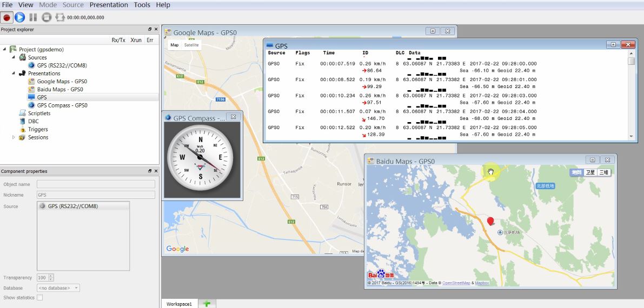This screenshot has width=644, height=308.
Task: Click the Project (gpsdemo) icon
Action: (x=13, y=49)
